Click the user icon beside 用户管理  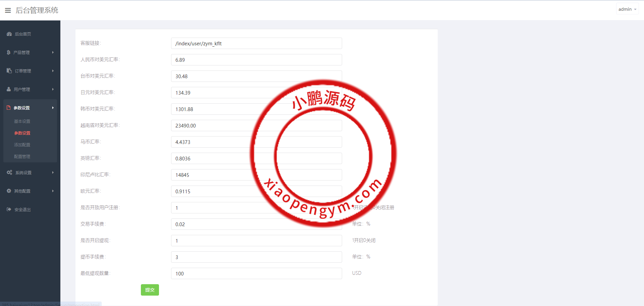click(x=9, y=89)
